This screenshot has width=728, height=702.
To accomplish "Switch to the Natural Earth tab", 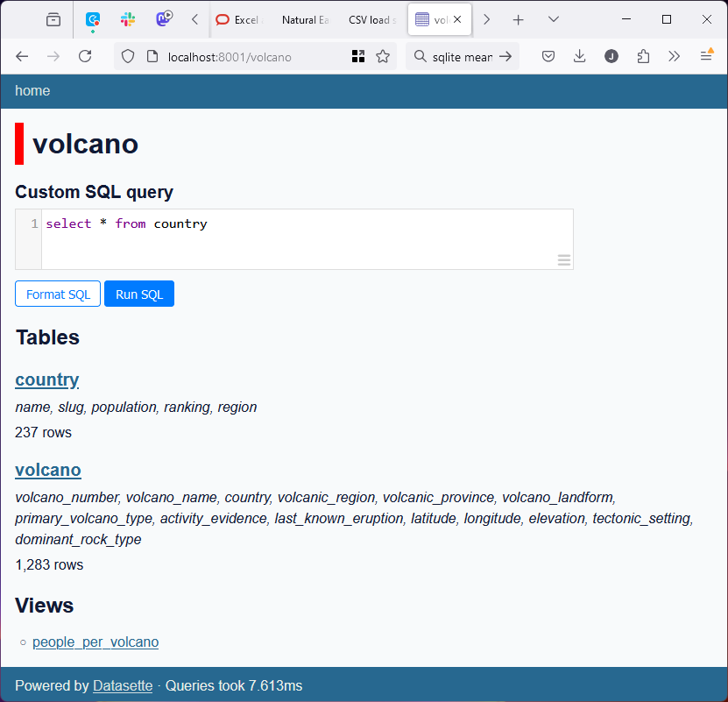I will [x=304, y=19].
